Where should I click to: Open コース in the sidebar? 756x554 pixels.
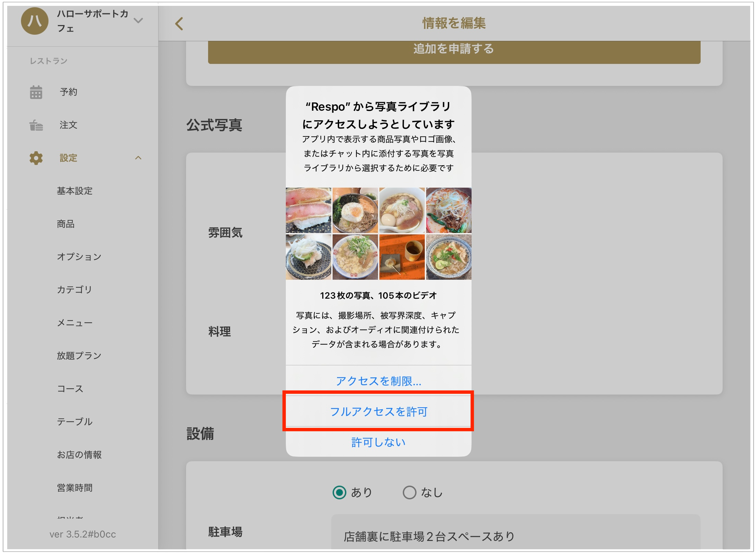(x=70, y=389)
